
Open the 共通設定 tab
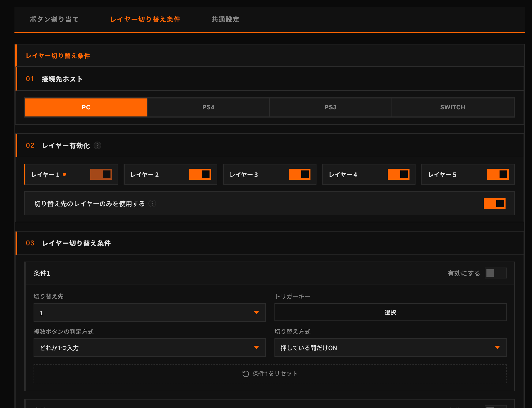pyautogui.click(x=225, y=19)
